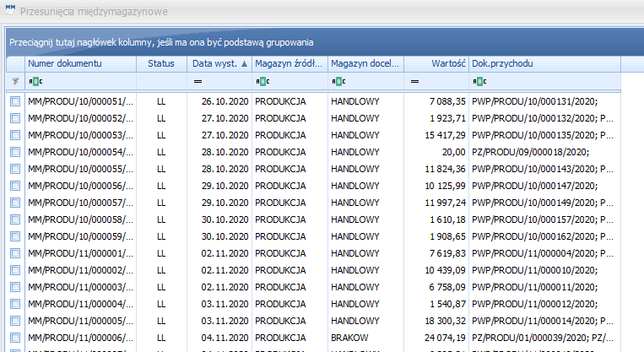644x352 pixels.
Task: Select value cell 20,00
Action: [436, 152]
